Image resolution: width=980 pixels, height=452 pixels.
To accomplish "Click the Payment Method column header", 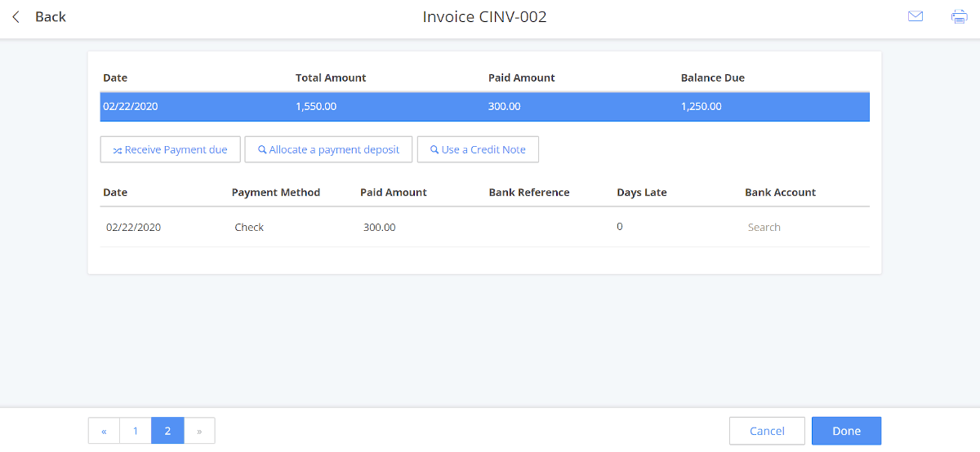I will tap(276, 193).
